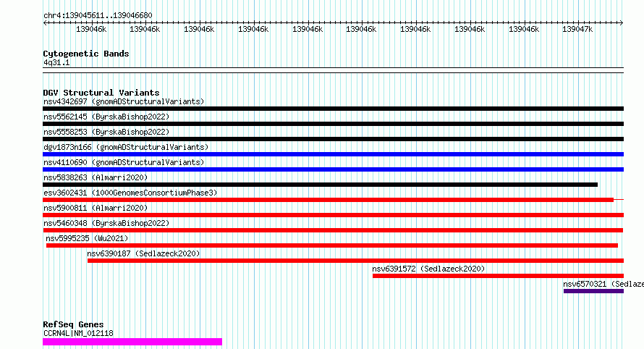This screenshot has height=349, width=644.
Task: Open the dgv1873n166 variant label
Action: (126, 147)
